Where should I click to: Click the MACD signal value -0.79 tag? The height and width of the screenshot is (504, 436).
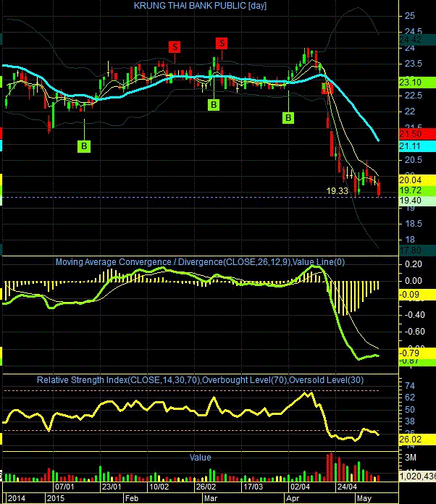[417, 353]
